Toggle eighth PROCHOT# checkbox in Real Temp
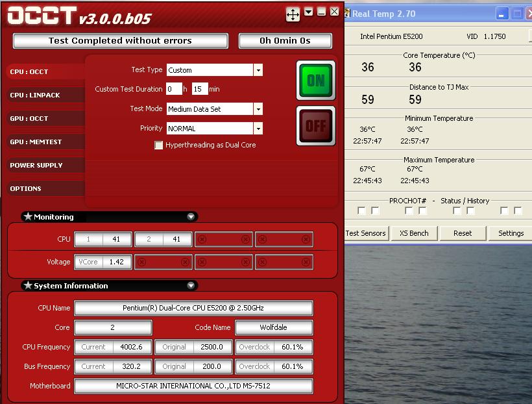The image size is (532, 404). (518, 210)
